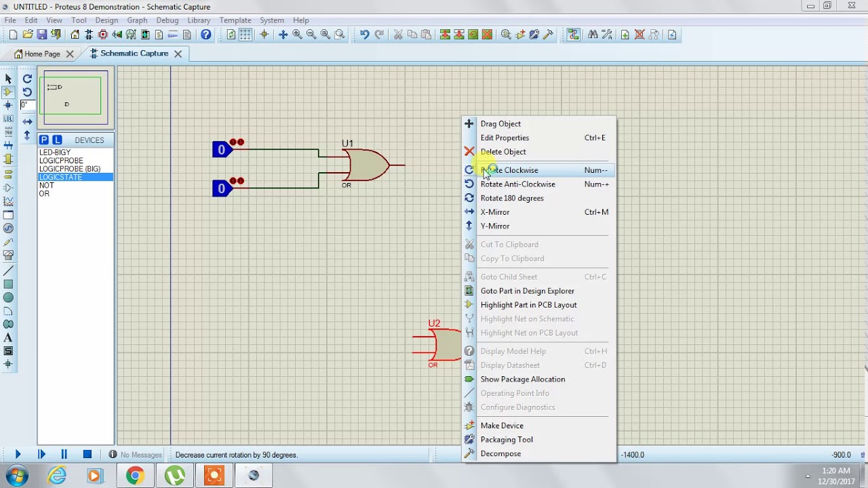Click the overview preview thumbnail
The image size is (868, 488).
[75, 98]
